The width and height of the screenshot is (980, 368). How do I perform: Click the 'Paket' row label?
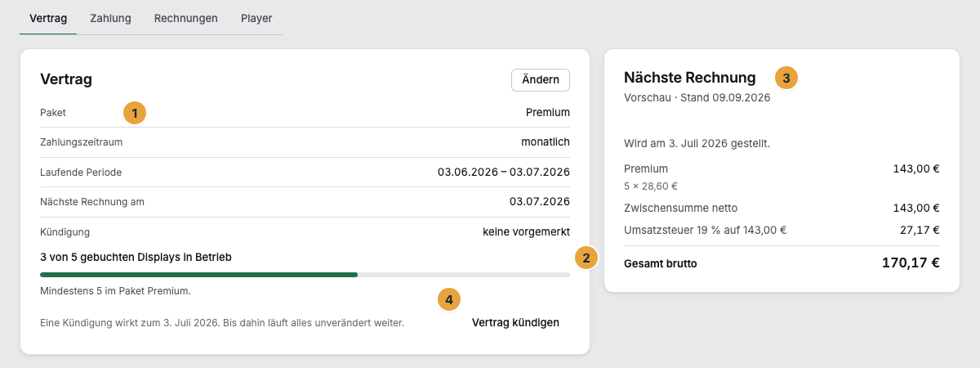[53, 113]
